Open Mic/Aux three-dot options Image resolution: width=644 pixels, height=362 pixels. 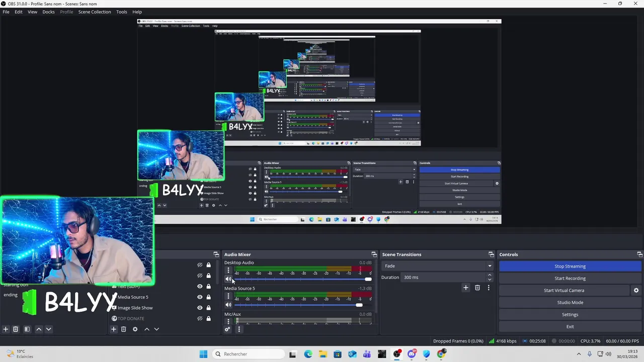point(228,321)
